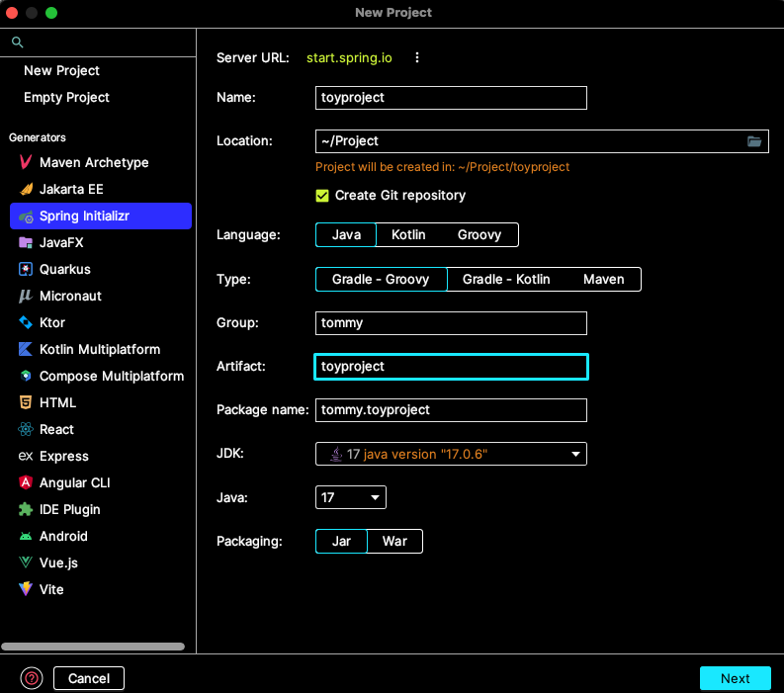This screenshot has width=784, height=693.
Task: Click the Kotlin Multiplatform icon
Action: coord(26,349)
